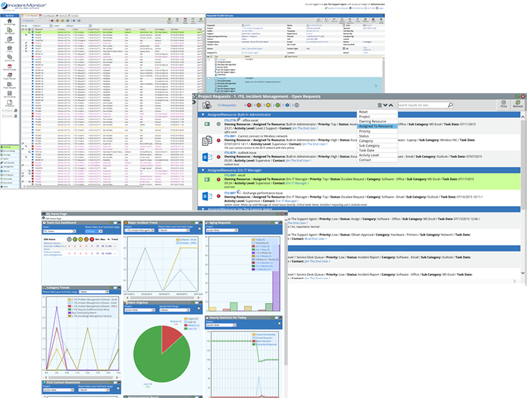Click the magnifier icon beside the search field
The width and height of the screenshot is (530, 398).
tap(450, 105)
